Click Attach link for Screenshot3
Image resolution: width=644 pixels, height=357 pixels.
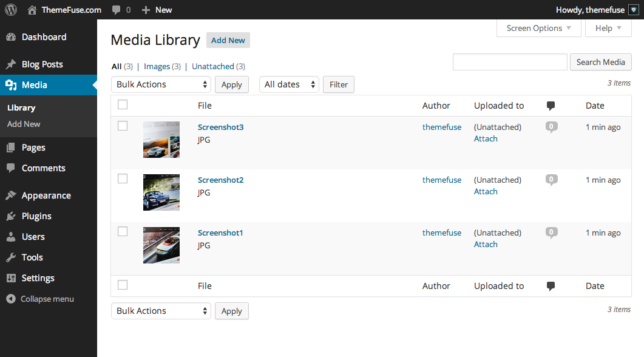(x=486, y=139)
